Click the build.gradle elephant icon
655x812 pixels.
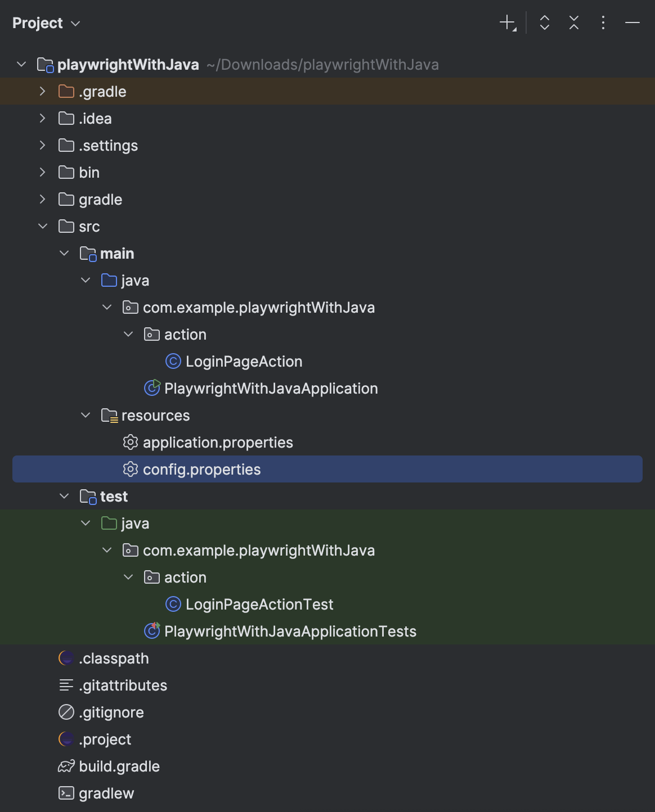pos(66,766)
